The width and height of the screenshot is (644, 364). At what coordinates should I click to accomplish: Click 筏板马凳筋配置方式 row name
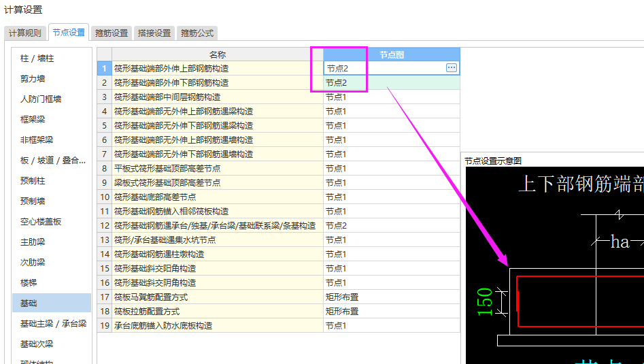pos(217,297)
